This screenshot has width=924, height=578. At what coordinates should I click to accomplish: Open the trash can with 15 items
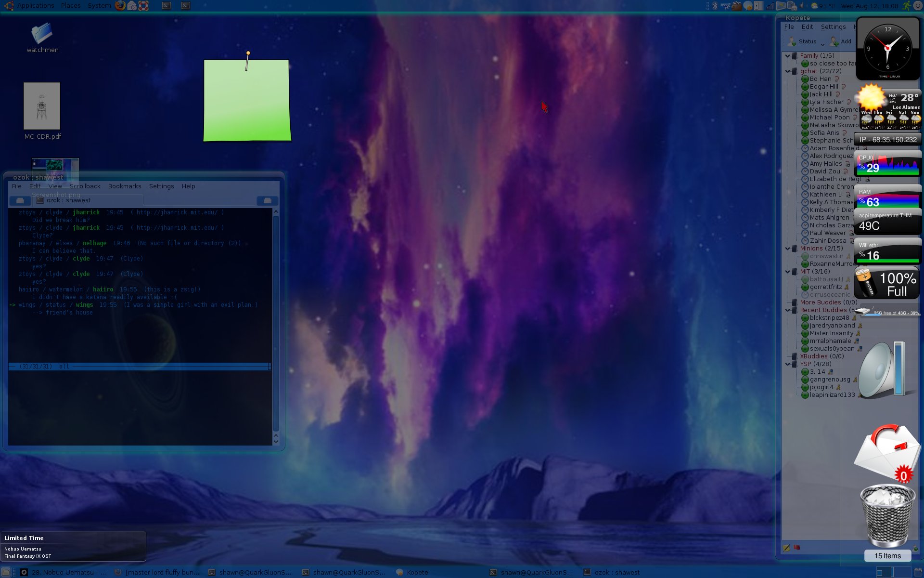pos(887,516)
